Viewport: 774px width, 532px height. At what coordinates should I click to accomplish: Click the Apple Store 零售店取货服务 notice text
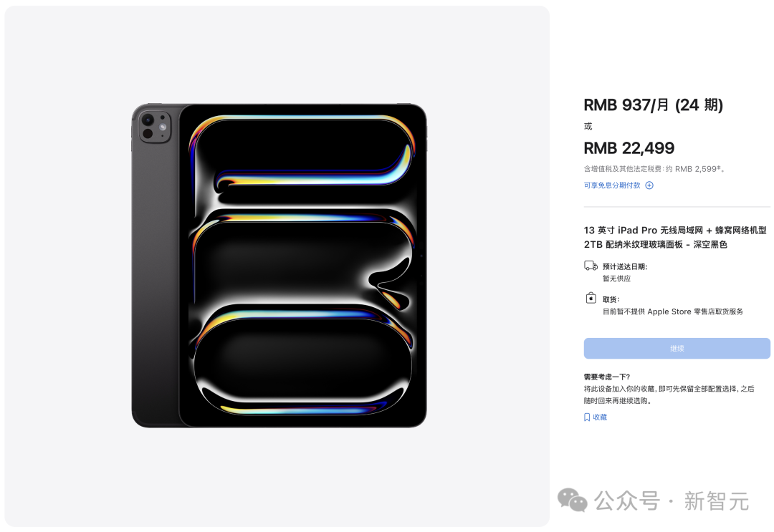(x=672, y=311)
